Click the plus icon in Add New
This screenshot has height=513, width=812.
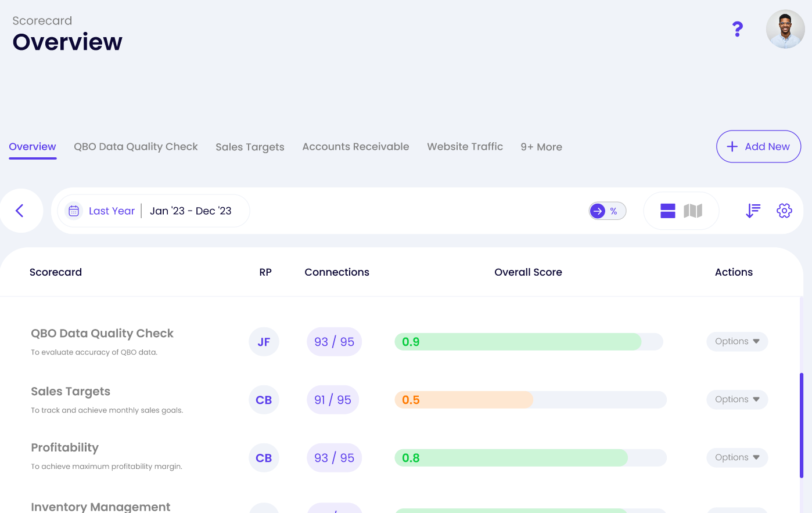[x=732, y=147]
